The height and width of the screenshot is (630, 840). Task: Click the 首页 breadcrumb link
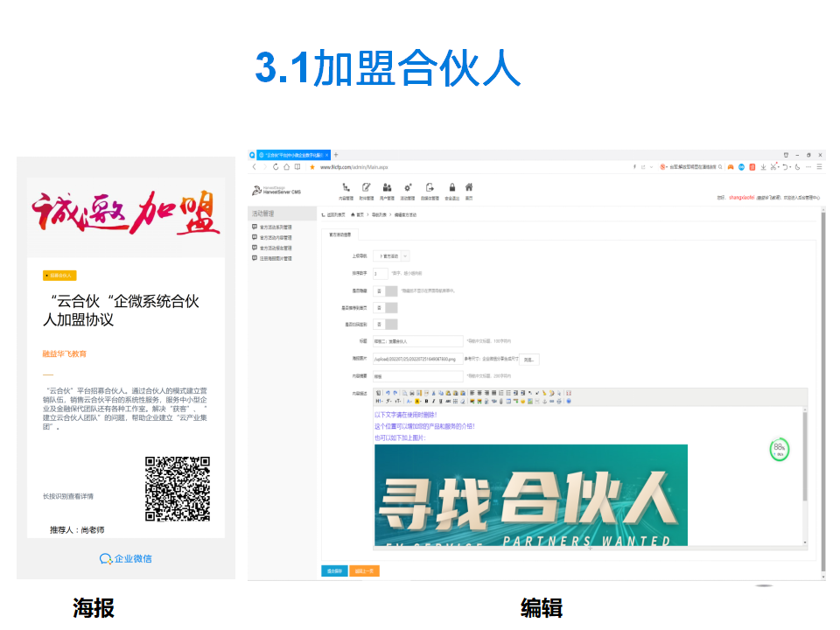[x=358, y=215]
